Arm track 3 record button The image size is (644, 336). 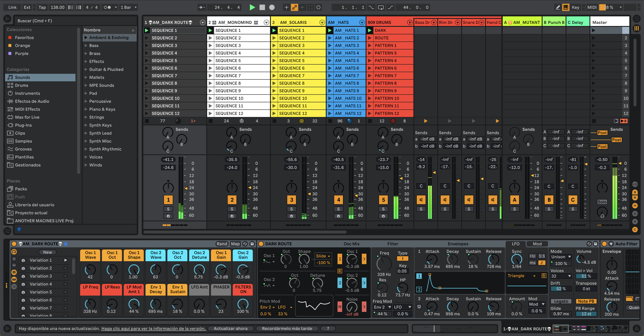[291, 216]
